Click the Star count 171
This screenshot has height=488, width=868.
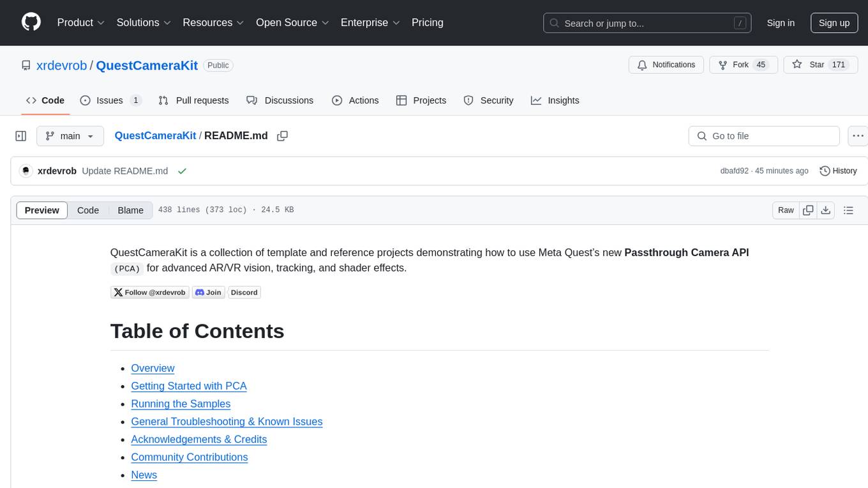point(839,65)
